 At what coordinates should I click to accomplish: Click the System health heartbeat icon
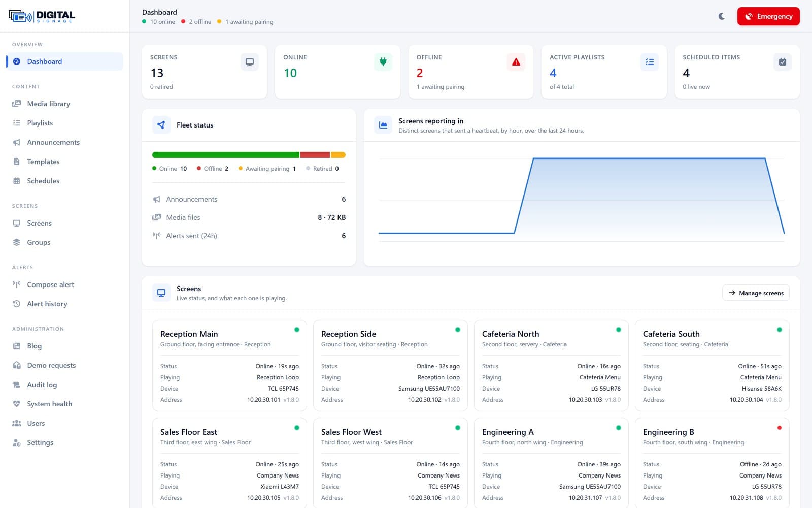pyautogui.click(x=17, y=404)
